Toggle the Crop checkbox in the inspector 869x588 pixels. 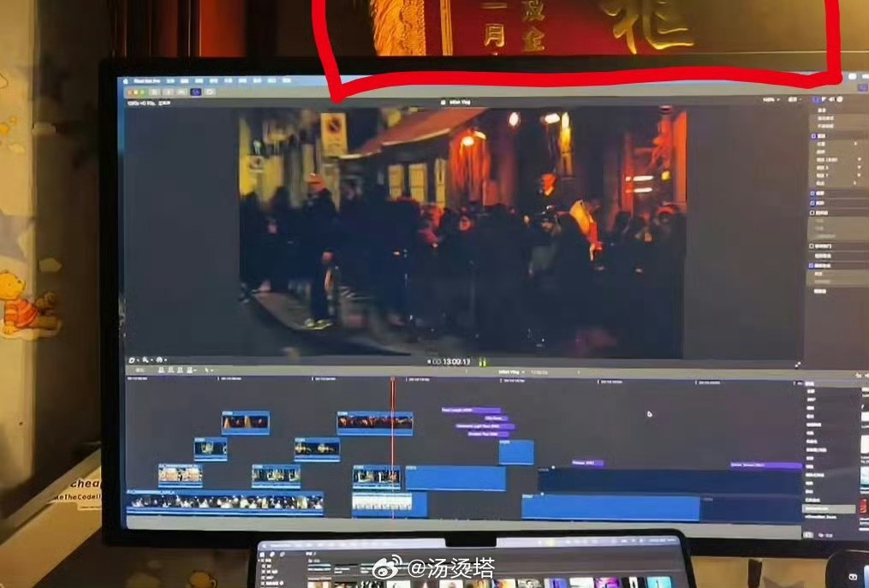pos(813,193)
